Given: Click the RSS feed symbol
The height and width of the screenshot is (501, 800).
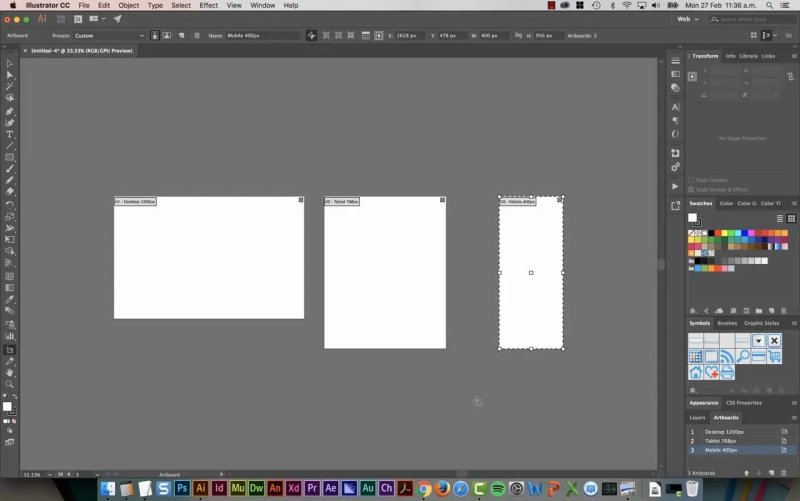Looking at the screenshot, I should (727, 356).
